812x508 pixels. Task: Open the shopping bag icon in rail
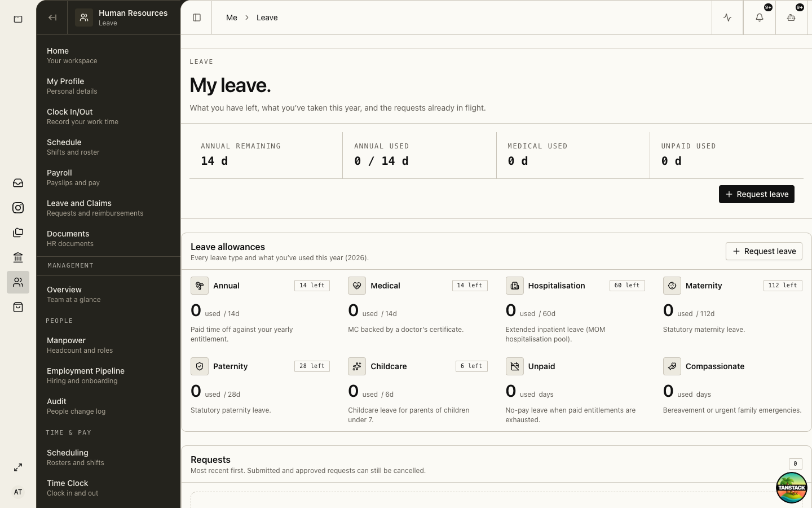[18, 307]
